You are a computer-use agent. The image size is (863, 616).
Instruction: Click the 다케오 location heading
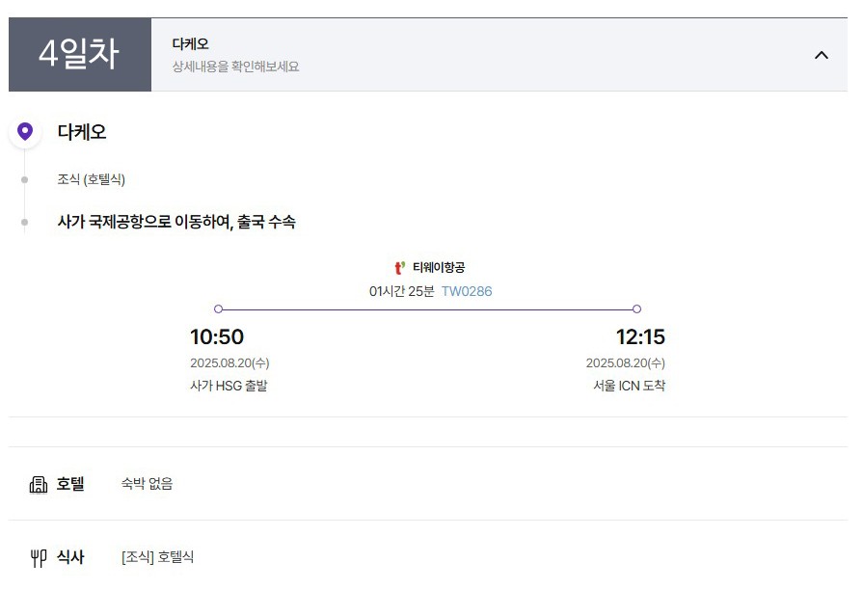[82, 132]
